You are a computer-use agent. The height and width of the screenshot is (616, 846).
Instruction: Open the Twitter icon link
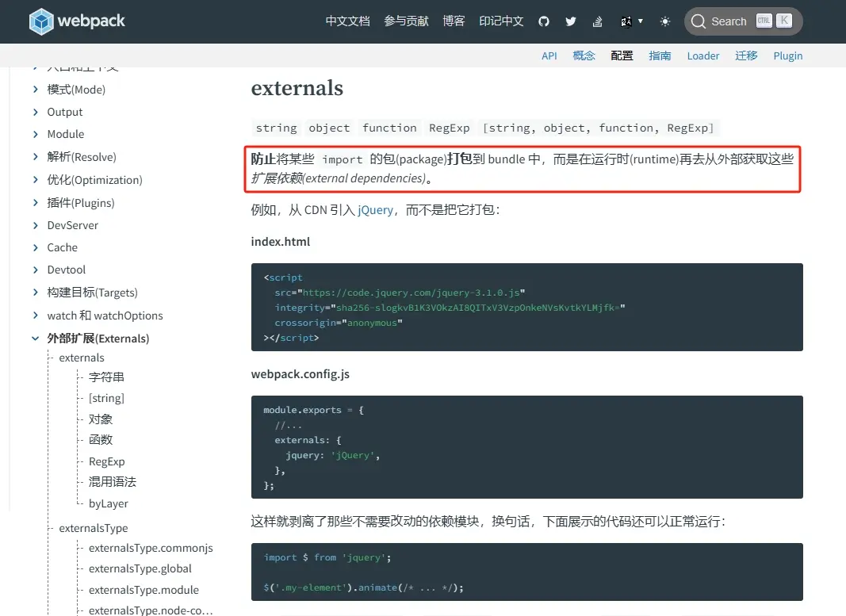[571, 21]
